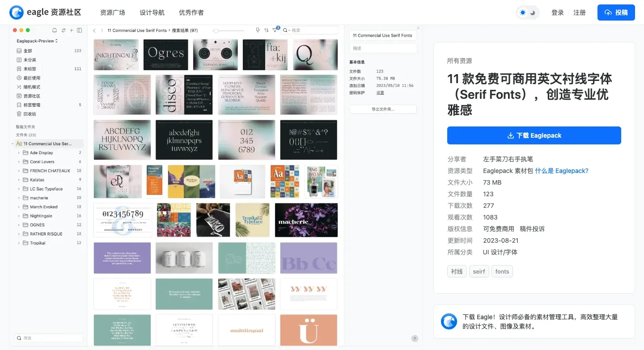This screenshot has height=350, width=644.
Task: Select the sun light-mode option
Action: click(x=522, y=13)
